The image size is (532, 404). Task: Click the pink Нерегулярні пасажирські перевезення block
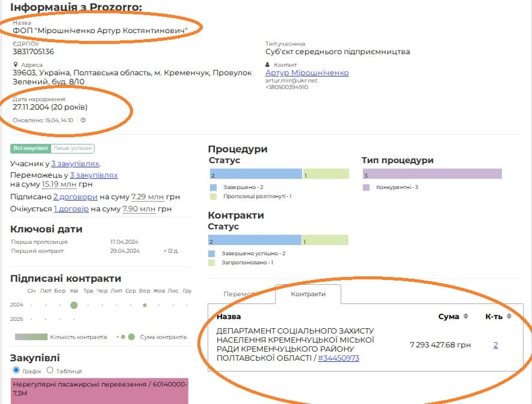click(99, 391)
